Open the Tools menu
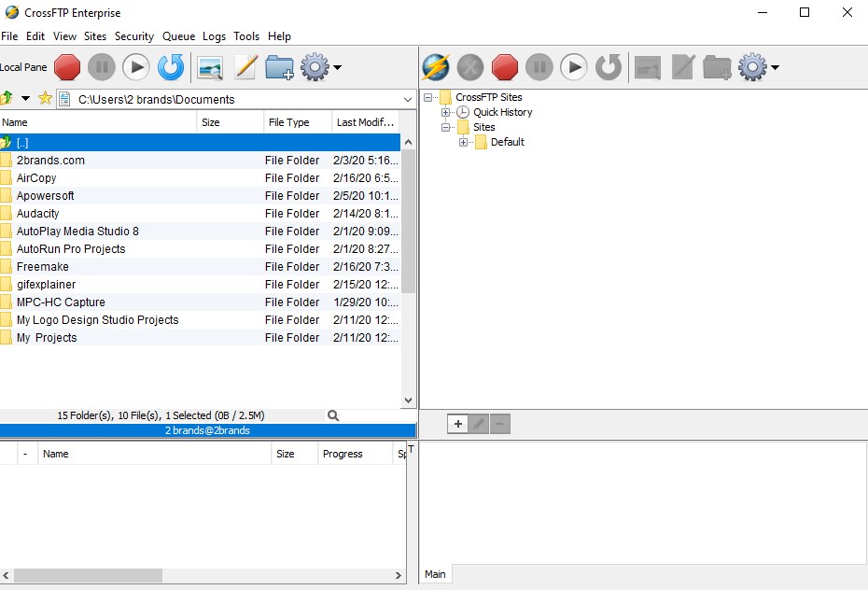 [x=246, y=36]
